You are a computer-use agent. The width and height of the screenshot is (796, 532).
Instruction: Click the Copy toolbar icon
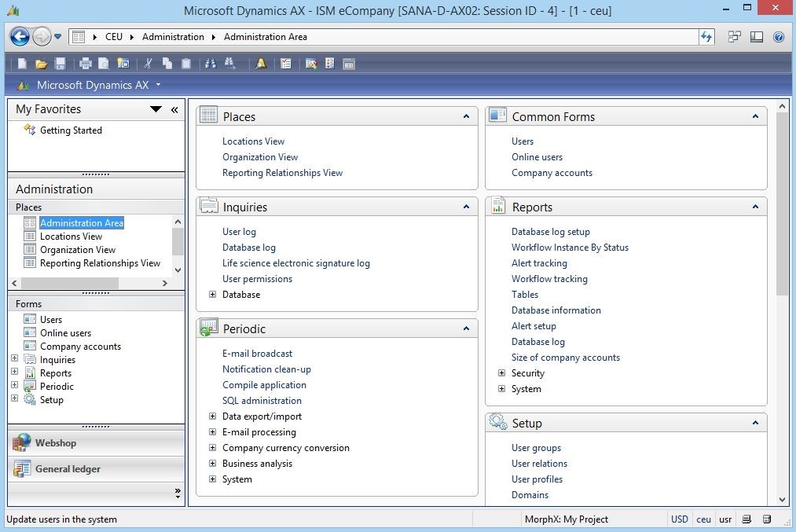click(167, 64)
